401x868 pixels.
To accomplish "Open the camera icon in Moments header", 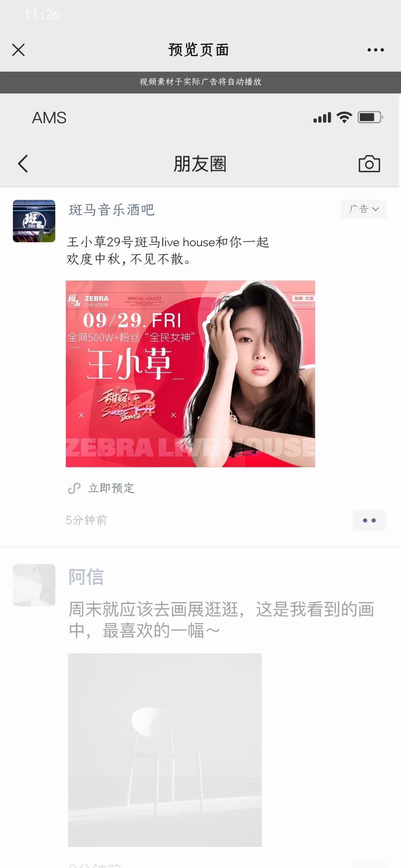I will [x=369, y=164].
